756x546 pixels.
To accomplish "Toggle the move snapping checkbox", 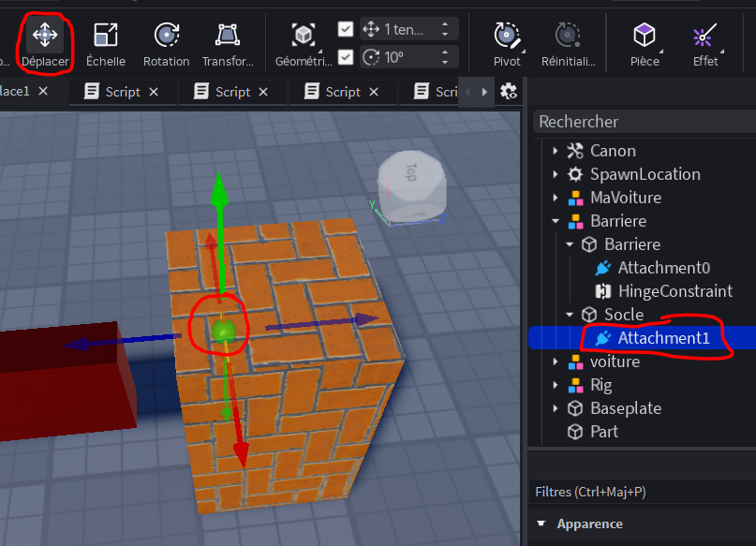I will point(346,29).
